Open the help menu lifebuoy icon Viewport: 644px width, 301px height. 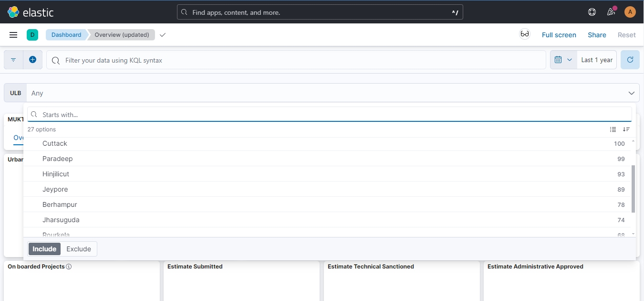(x=592, y=12)
